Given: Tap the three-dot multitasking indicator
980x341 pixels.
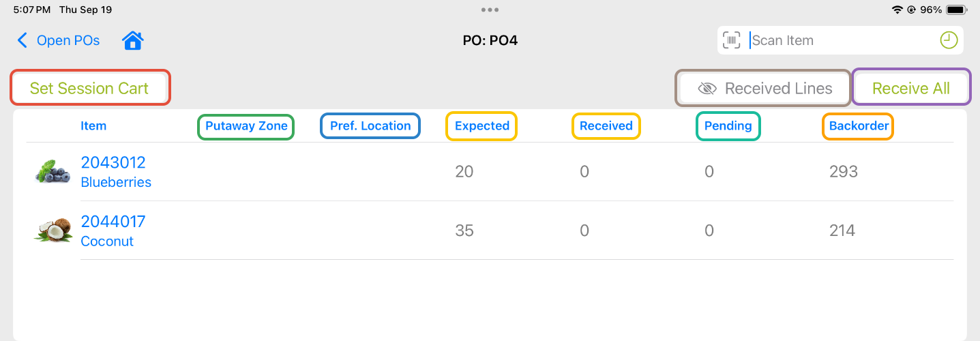Looking at the screenshot, I should [x=490, y=10].
